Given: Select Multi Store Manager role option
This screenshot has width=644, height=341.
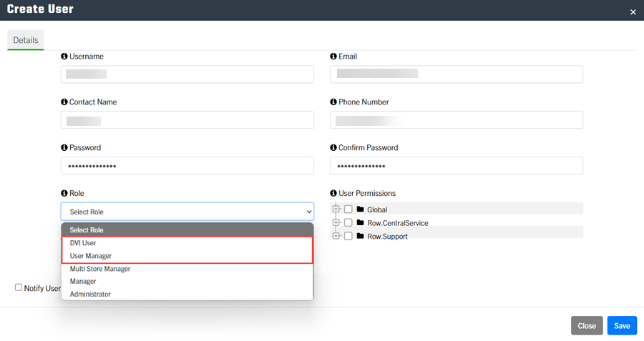Looking at the screenshot, I should point(187,269).
